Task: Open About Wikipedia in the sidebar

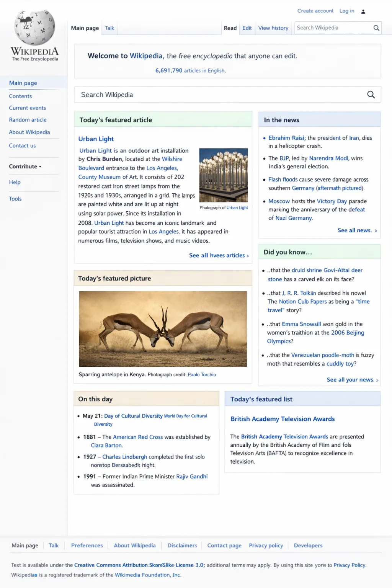Action: (29, 132)
